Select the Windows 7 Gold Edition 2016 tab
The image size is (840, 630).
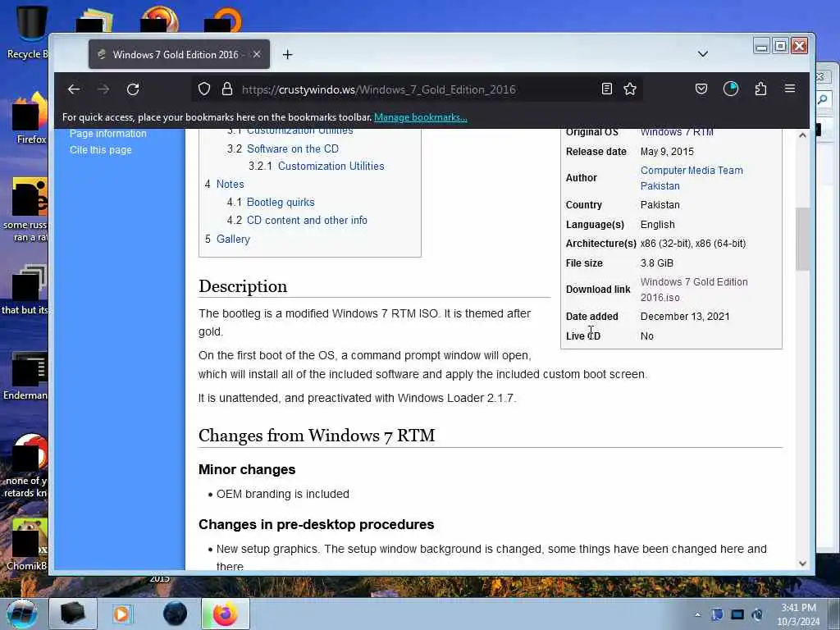coord(180,54)
